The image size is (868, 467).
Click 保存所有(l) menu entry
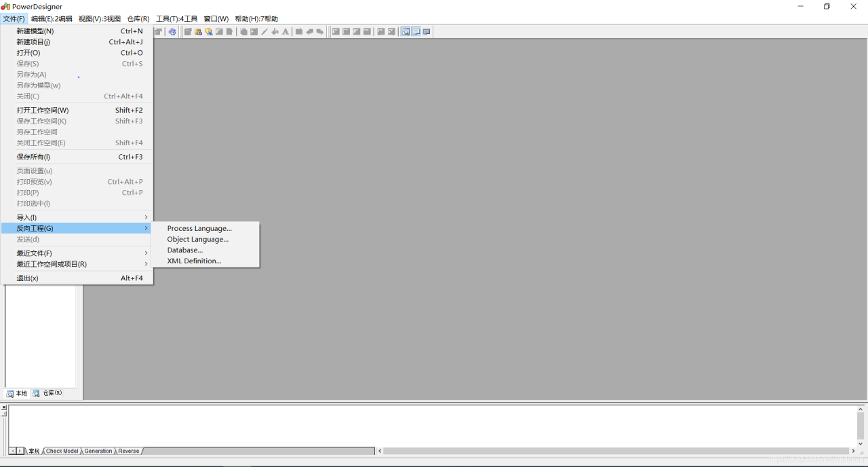(x=77, y=157)
